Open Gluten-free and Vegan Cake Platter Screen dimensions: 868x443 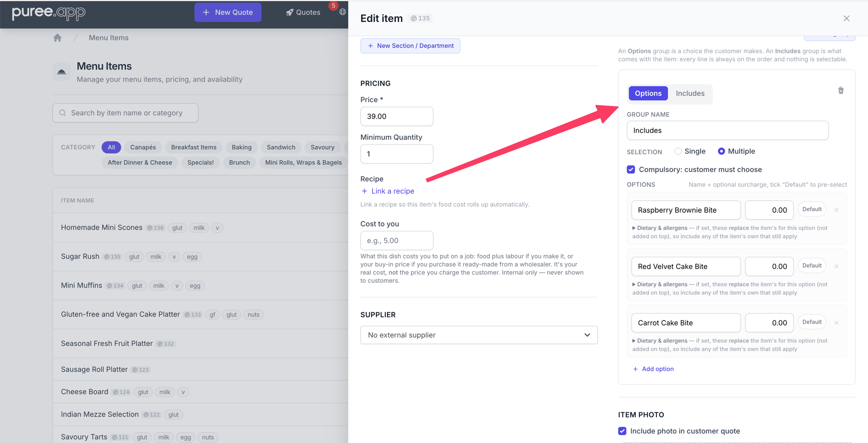[x=120, y=314]
